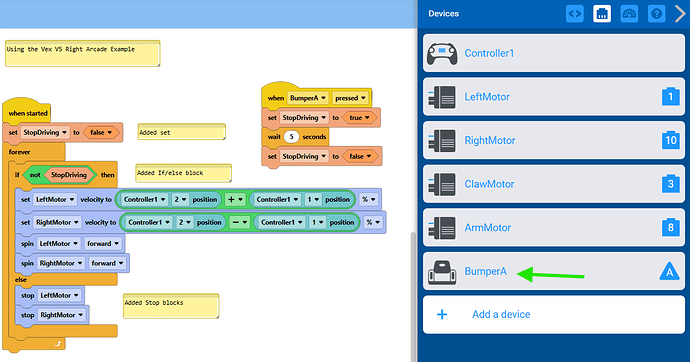The height and width of the screenshot is (362, 690).
Task: Open axis 1 dropdown in RightMotor velocity block
Action: pos(317,223)
